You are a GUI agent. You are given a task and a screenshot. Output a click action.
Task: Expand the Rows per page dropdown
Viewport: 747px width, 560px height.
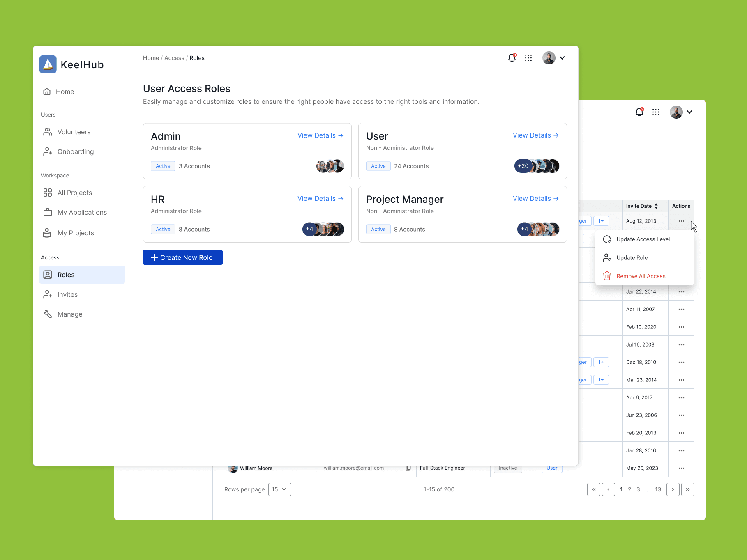click(x=279, y=489)
